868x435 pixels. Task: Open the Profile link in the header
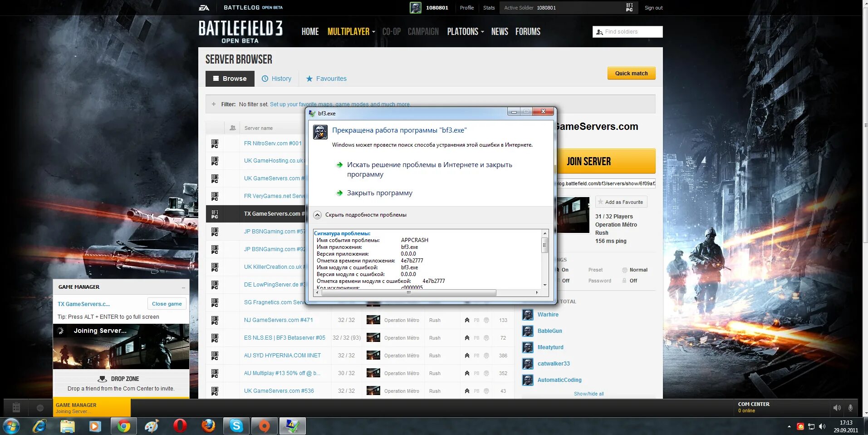click(466, 8)
